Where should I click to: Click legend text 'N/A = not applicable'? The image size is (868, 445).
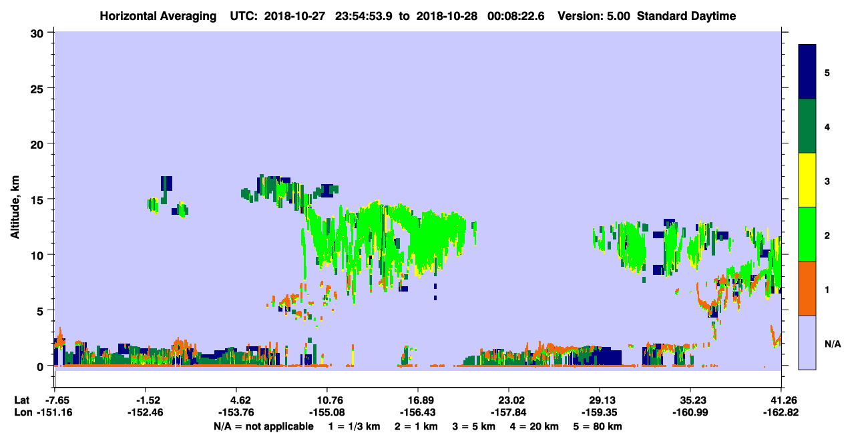coord(263,426)
